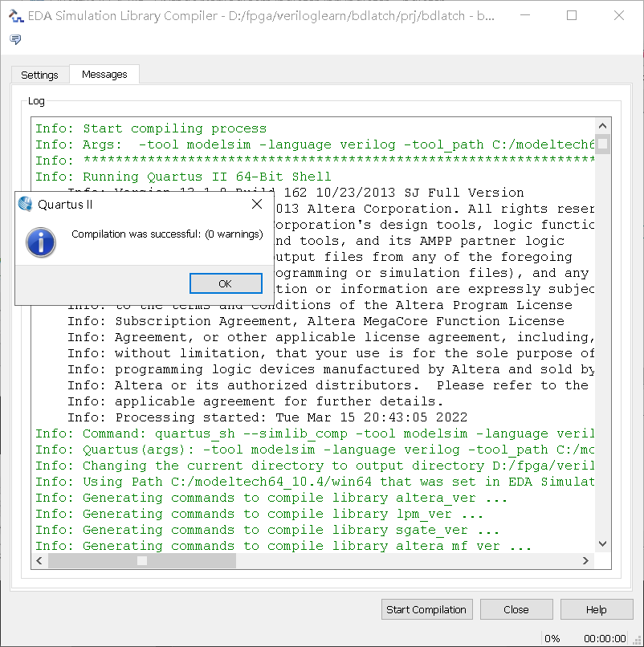The width and height of the screenshot is (644, 647).
Task: Click log line 'Using Path C:/modeltech64_10.4/win64'
Action: pyautogui.click(x=315, y=482)
